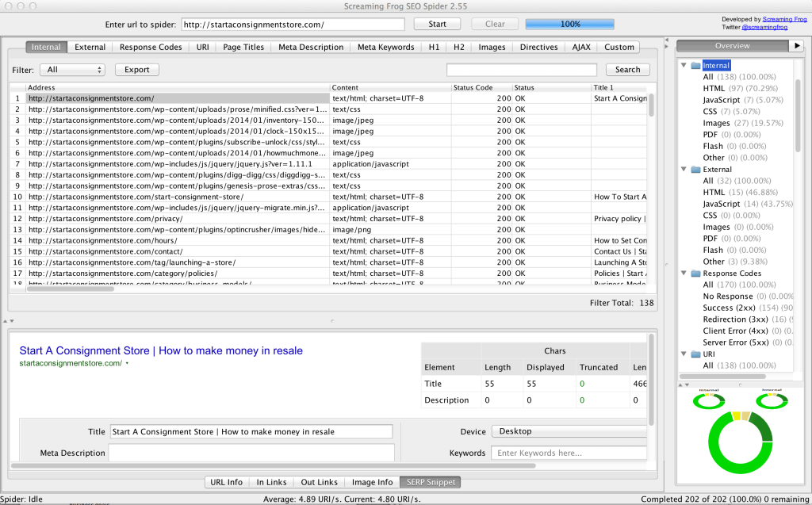Open the In Links bottom tab
The height and width of the screenshot is (505, 812).
coord(271,482)
